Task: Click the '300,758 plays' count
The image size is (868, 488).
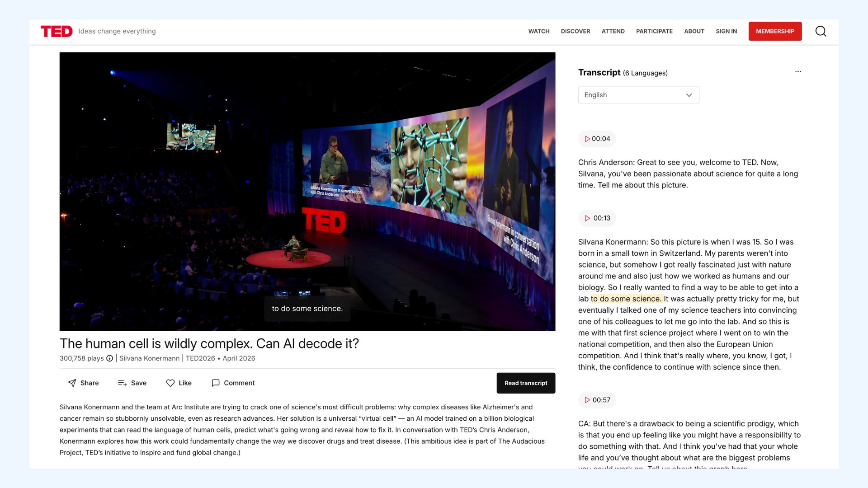Action: point(82,358)
